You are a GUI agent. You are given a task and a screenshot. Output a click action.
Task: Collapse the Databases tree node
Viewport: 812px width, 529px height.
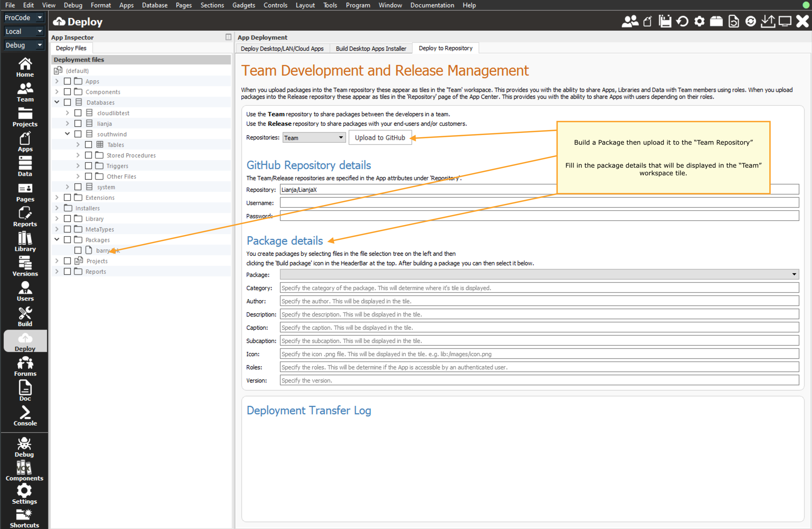click(57, 102)
